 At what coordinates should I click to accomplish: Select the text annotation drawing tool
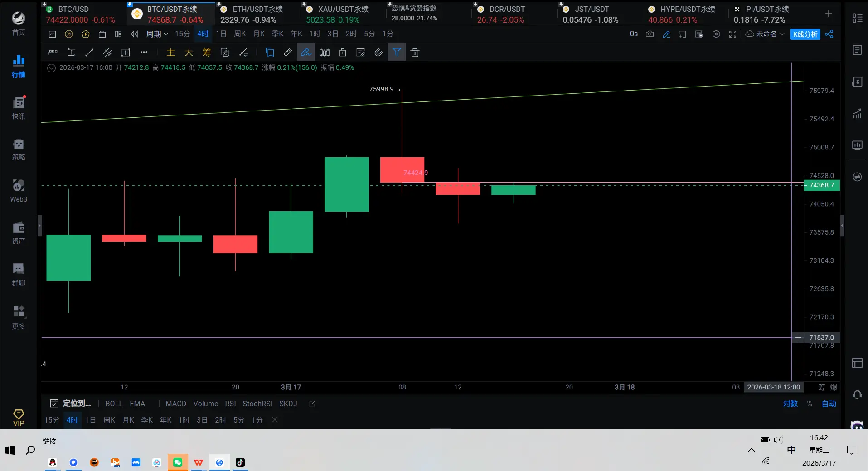(x=72, y=53)
